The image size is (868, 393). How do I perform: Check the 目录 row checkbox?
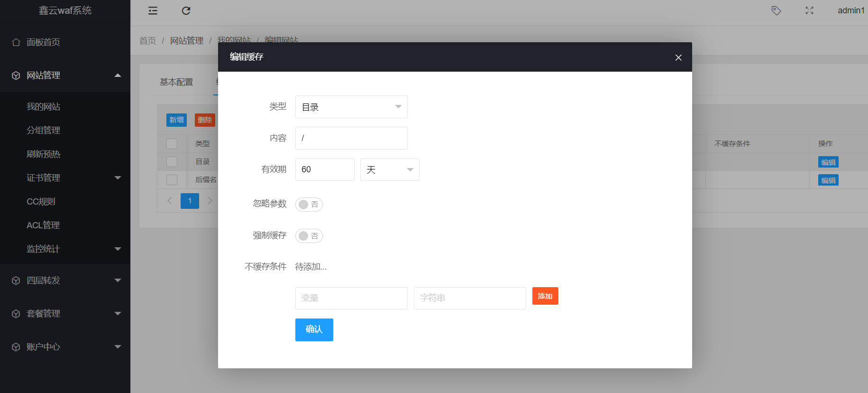(172, 162)
